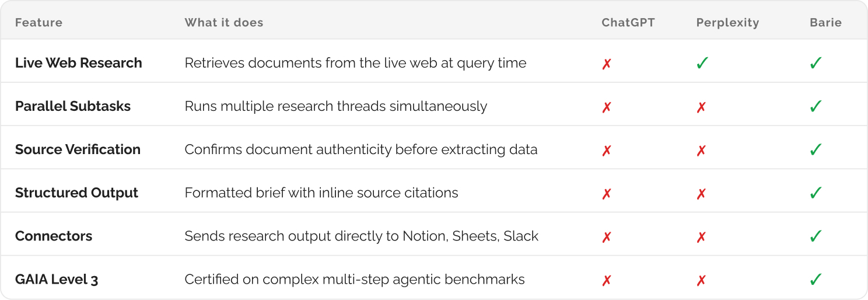Click ChatGPT's red X in Connectors row
Image resolution: width=868 pixels, height=300 pixels.
point(607,236)
